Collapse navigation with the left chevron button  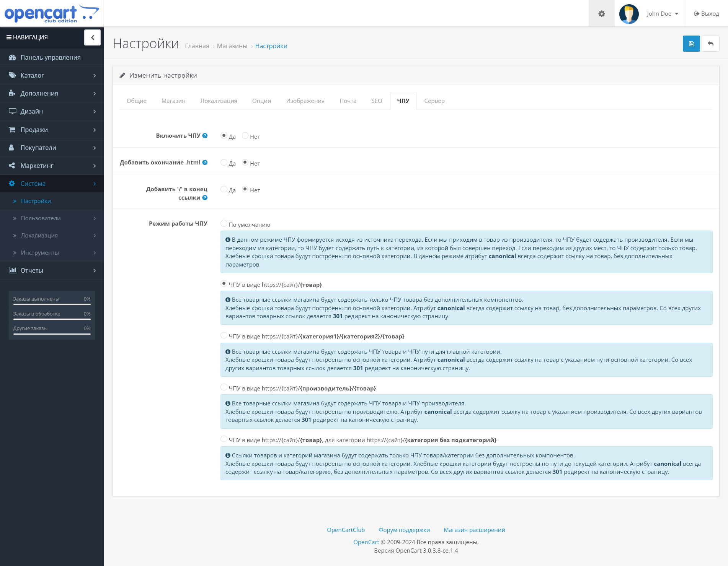point(92,37)
